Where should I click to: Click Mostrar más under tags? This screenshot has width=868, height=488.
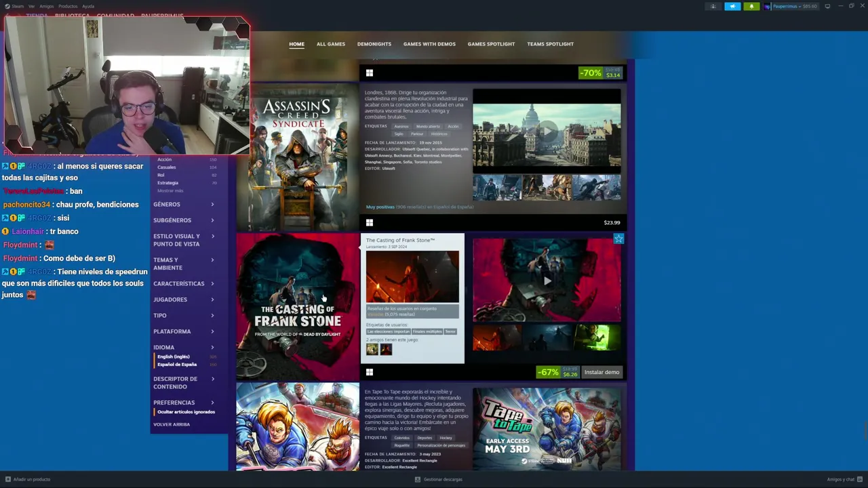click(170, 191)
